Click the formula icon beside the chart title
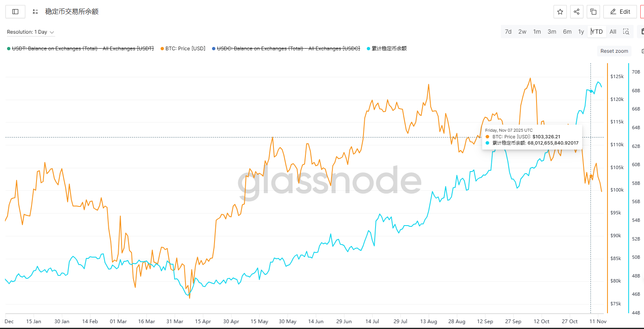Viewport: 644px width, 329px height. [35, 12]
